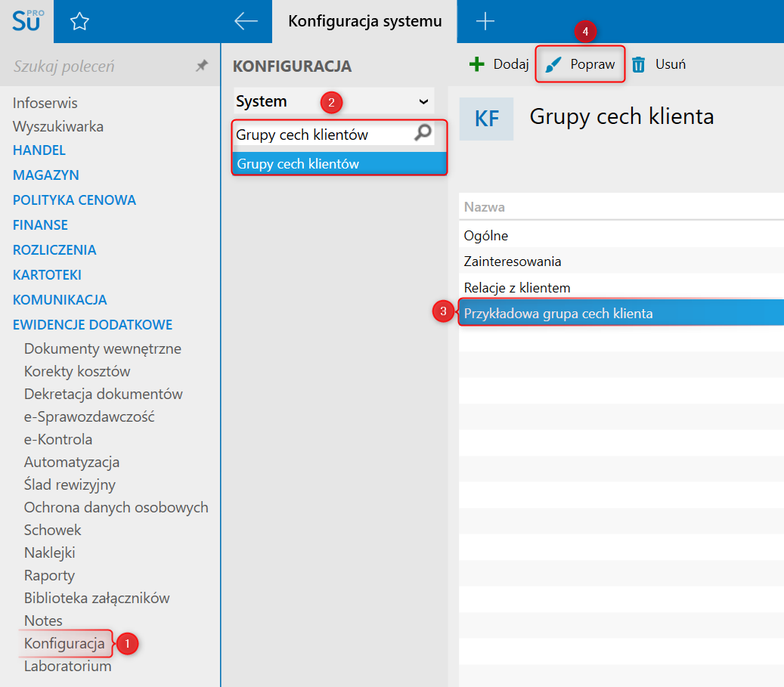Expand the POLITYKA CENOWA module

coord(75,200)
